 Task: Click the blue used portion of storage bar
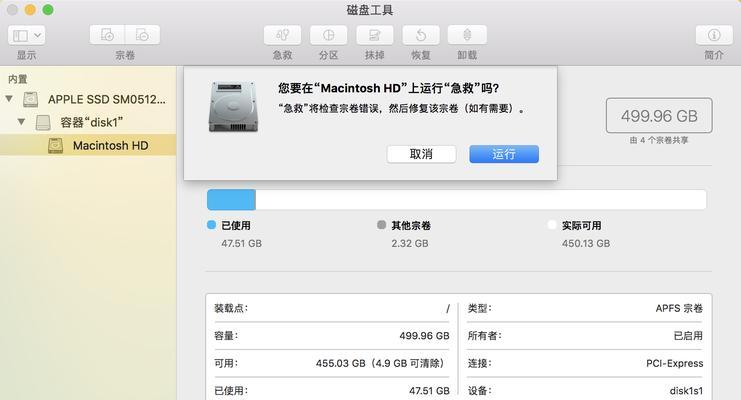(231, 200)
